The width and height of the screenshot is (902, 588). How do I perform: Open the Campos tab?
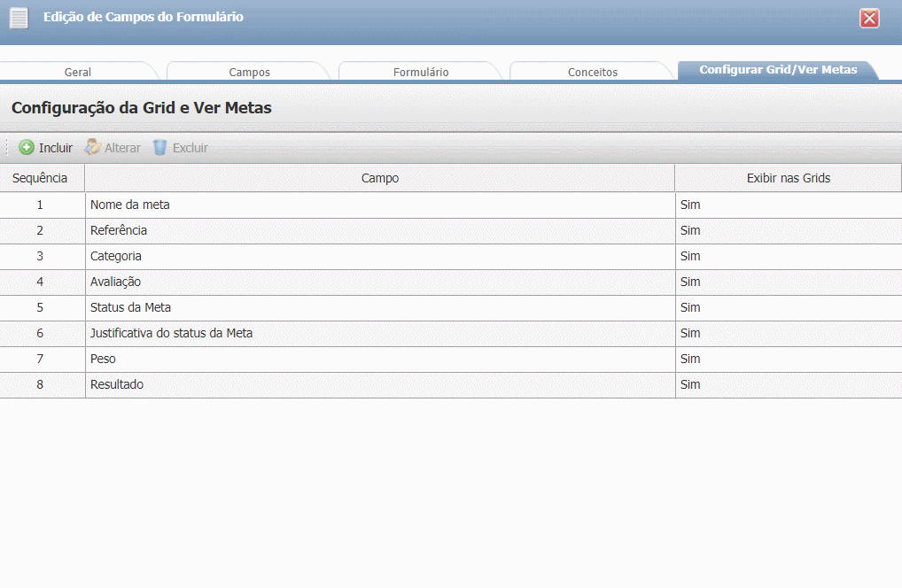pyautogui.click(x=249, y=72)
